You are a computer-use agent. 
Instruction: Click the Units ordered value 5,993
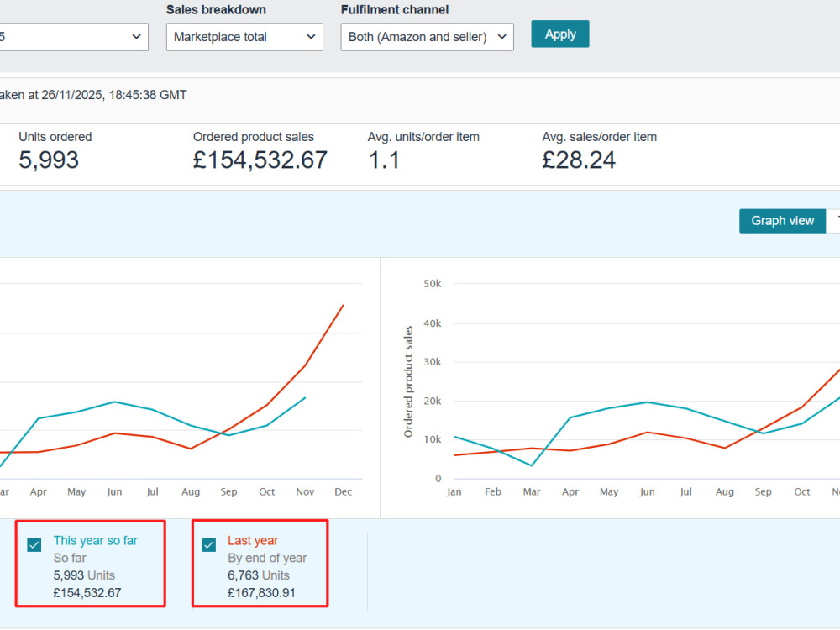click(49, 160)
